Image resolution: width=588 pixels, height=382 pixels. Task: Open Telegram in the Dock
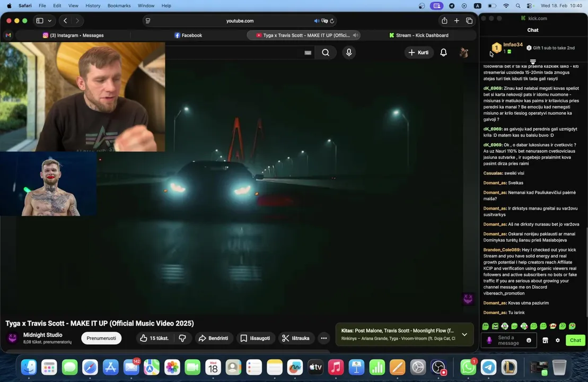pos(489,367)
